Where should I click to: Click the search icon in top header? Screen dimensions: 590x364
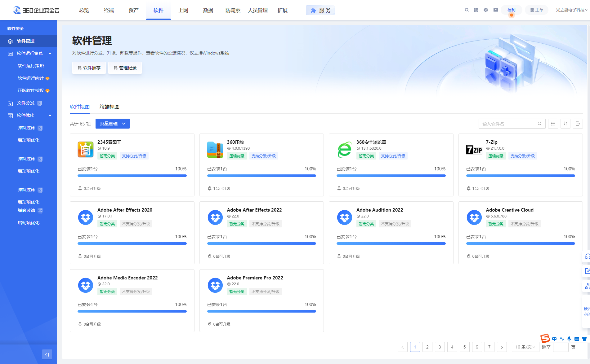[x=467, y=10]
